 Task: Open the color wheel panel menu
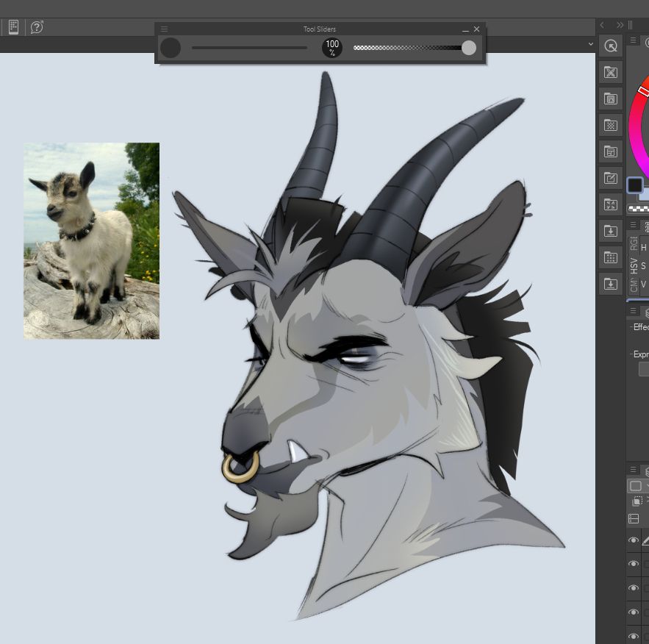(x=633, y=40)
